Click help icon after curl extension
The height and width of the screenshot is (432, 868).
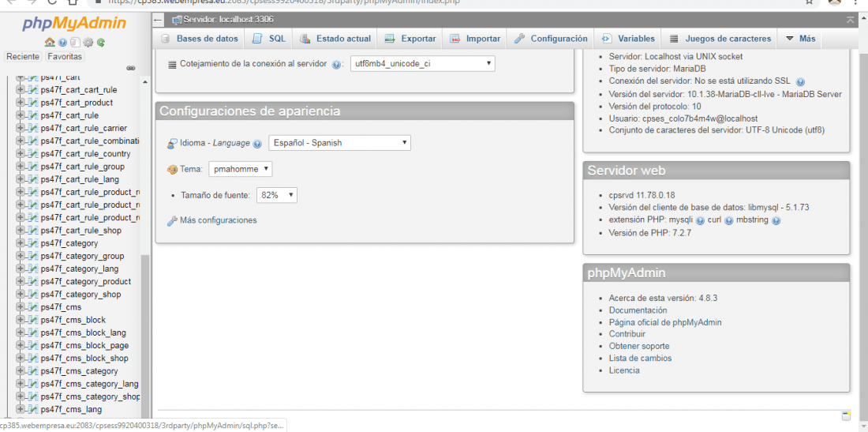pyautogui.click(x=728, y=220)
